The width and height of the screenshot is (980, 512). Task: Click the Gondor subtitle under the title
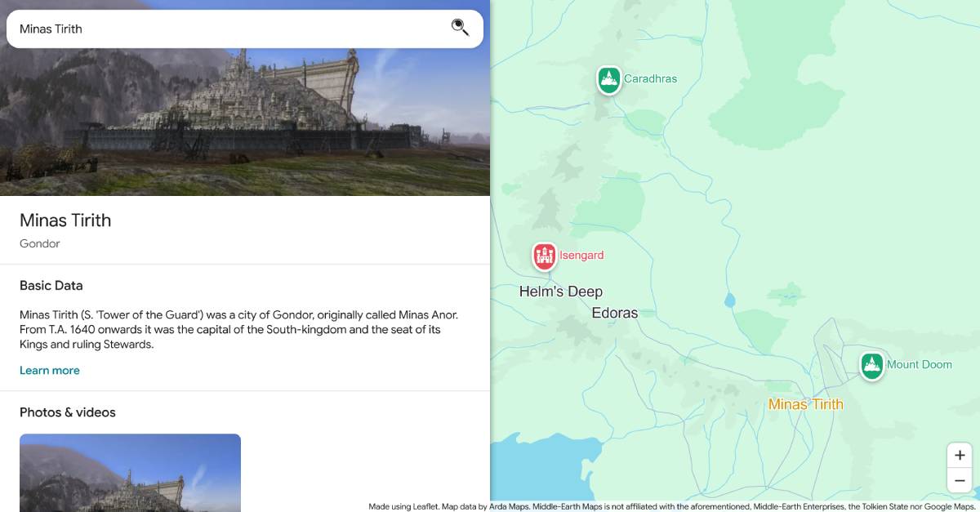click(39, 243)
